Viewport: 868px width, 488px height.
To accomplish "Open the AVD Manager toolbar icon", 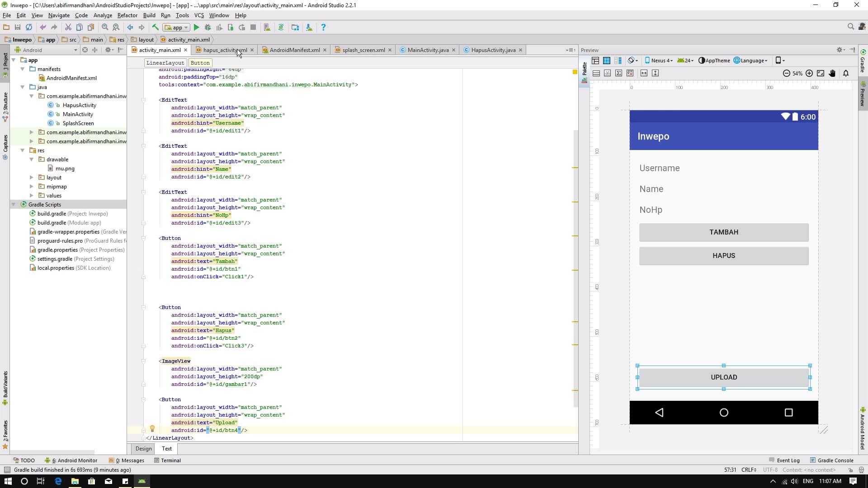I will tap(267, 28).
